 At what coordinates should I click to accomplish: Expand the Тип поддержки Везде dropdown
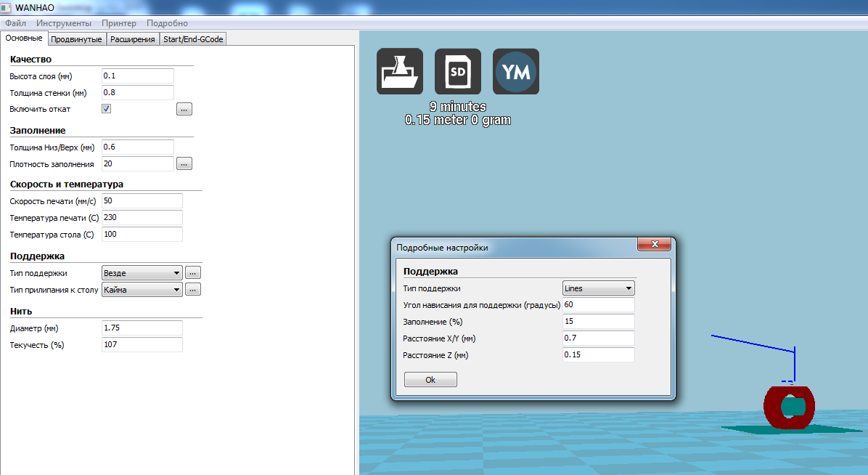(142, 273)
